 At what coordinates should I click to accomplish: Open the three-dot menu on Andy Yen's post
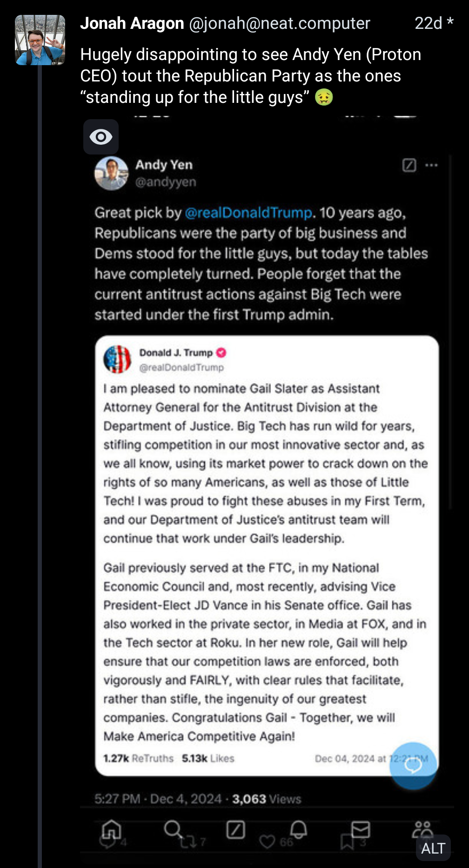click(432, 165)
